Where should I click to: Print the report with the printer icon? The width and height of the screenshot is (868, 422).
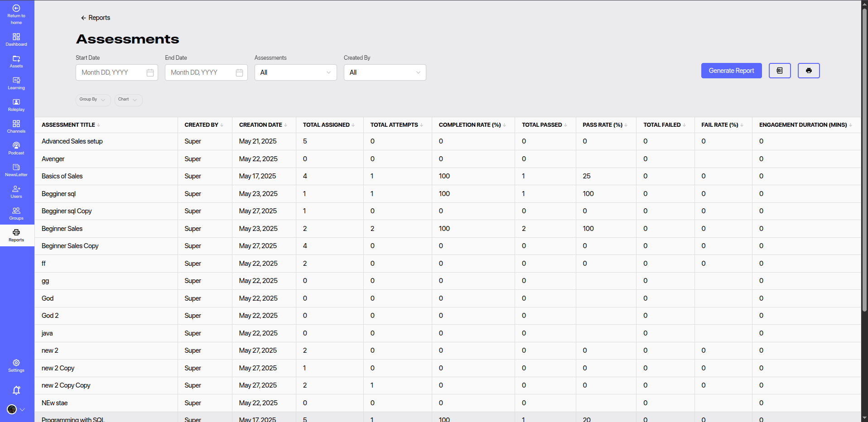[x=809, y=71]
